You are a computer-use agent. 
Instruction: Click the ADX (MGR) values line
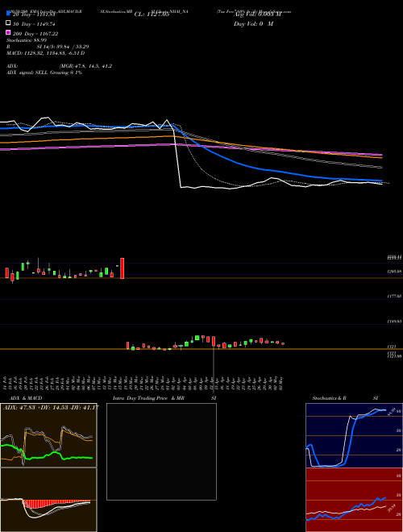point(59,66)
